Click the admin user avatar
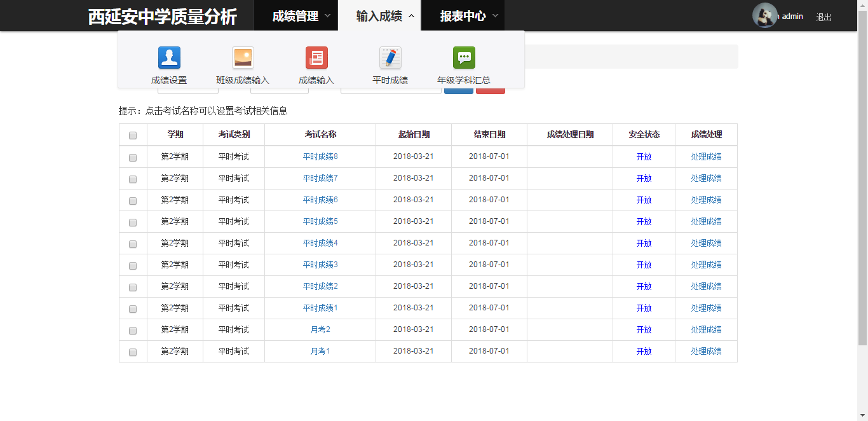Image resolution: width=868 pixels, height=421 pixels. [x=764, y=15]
